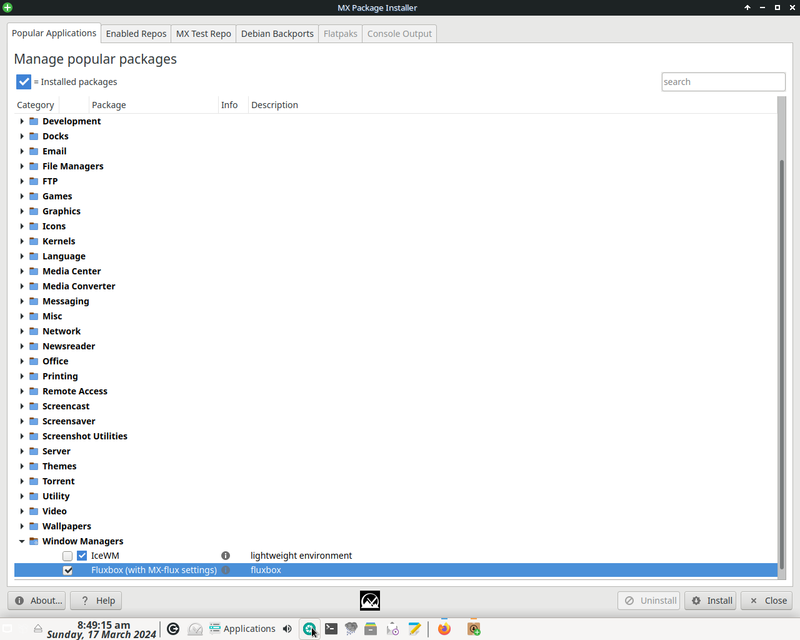Click the Themes folder icon
Screen dimensions: 800x640
pyautogui.click(x=34, y=466)
